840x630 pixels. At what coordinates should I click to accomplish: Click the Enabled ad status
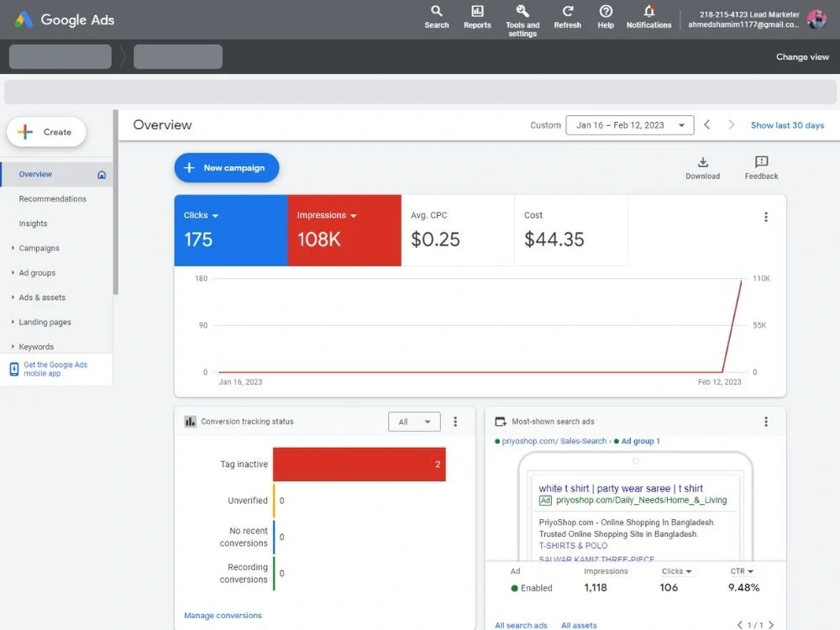[x=532, y=588]
